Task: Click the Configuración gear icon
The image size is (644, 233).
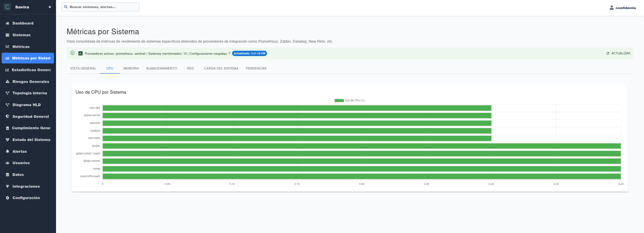Action: [x=7, y=198]
